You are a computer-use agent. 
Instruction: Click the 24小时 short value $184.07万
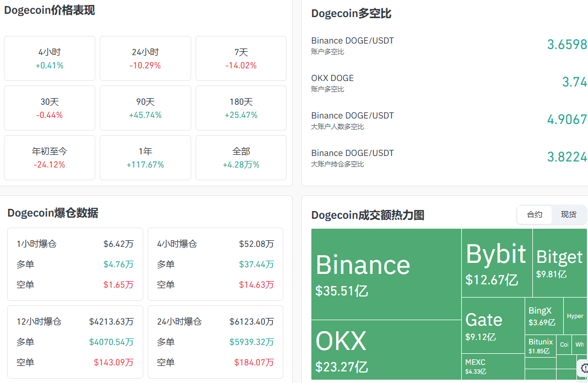coord(254,362)
